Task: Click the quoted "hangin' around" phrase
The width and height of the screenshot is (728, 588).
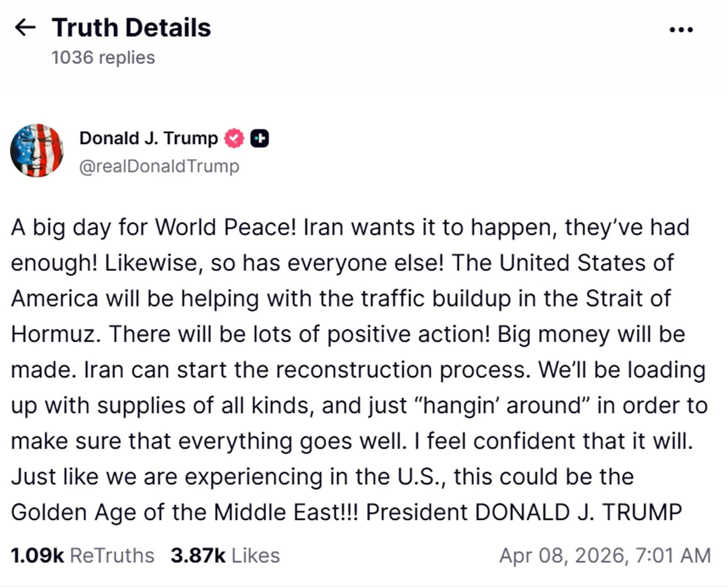Action: click(x=502, y=406)
